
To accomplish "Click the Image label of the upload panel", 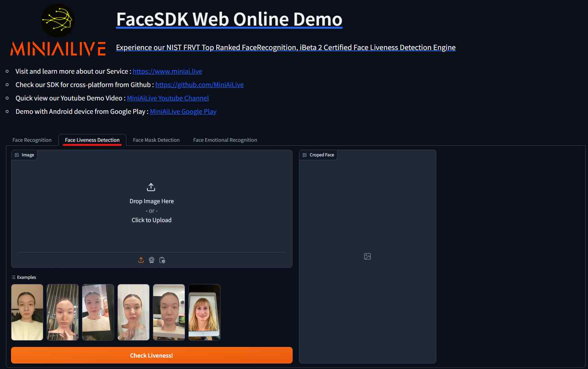I will [x=24, y=155].
